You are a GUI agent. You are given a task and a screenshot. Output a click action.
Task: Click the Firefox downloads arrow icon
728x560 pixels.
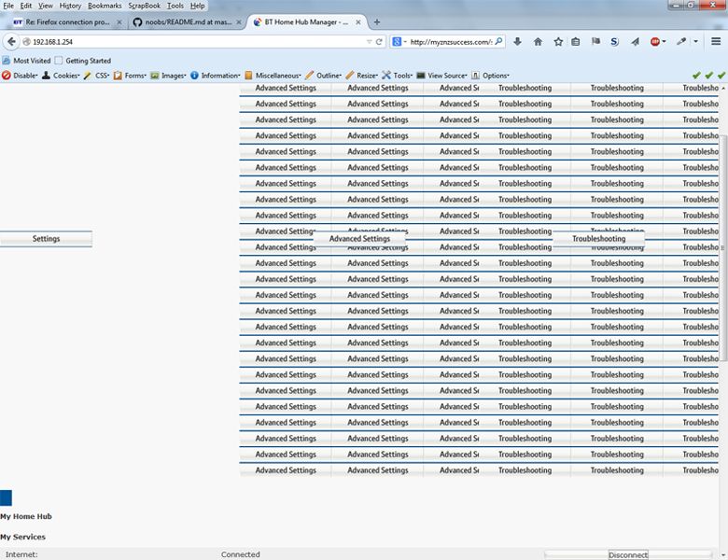pos(517,41)
